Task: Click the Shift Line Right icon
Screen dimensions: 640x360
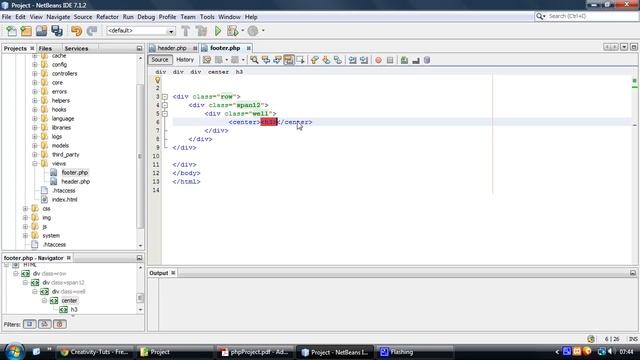Action: point(364,60)
